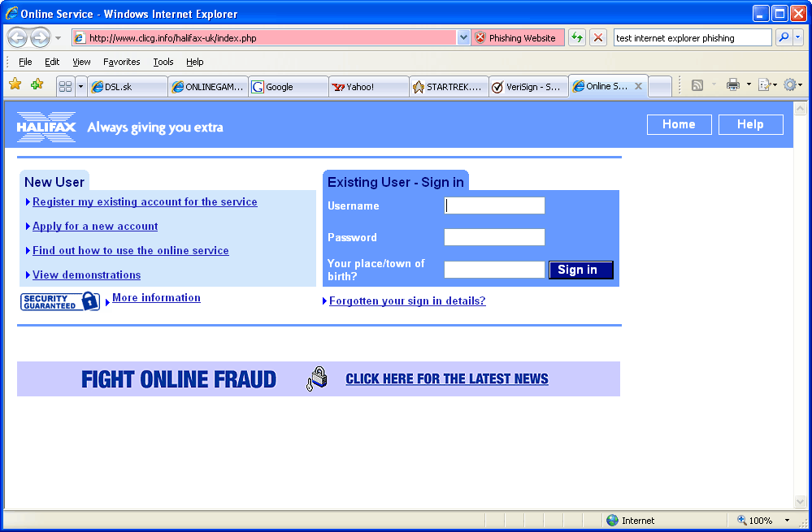Expand the address bar history dropdown
The image size is (812, 532).
click(x=463, y=38)
